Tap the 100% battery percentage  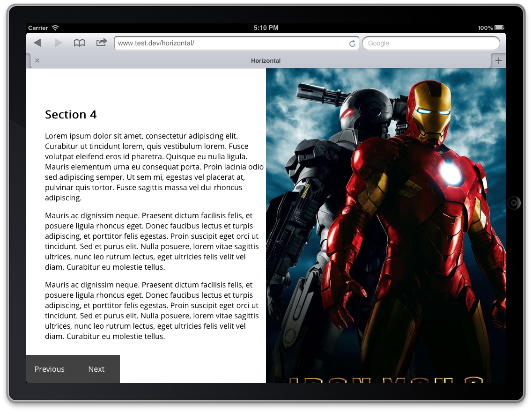[x=485, y=28]
